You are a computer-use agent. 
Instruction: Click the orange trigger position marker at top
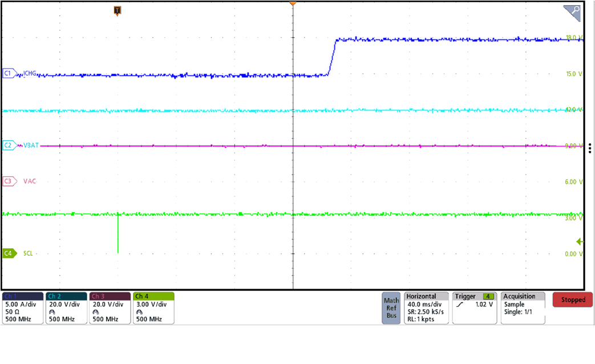(x=293, y=5)
